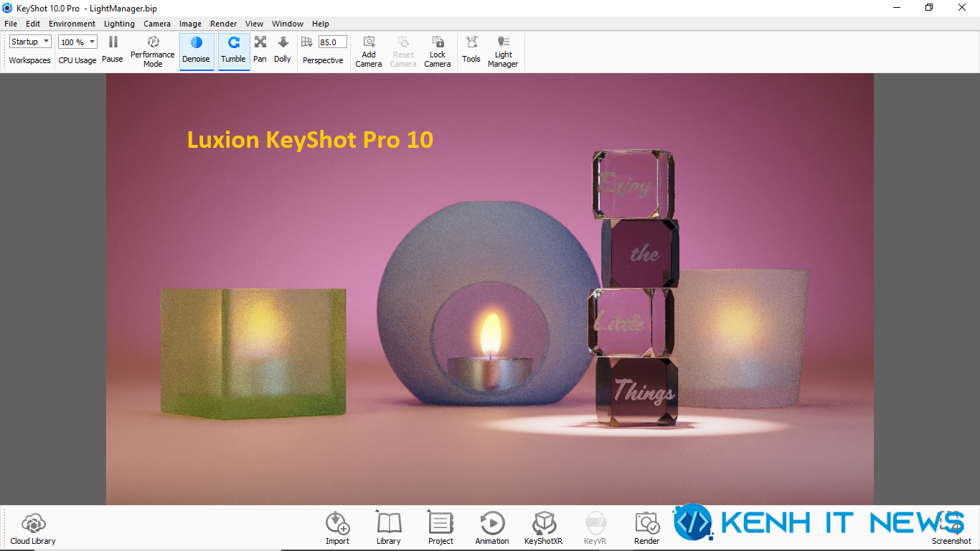The width and height of the screenshot is (980, 551).
Task: Open the Library panel
Action: [x=389, y=528]
